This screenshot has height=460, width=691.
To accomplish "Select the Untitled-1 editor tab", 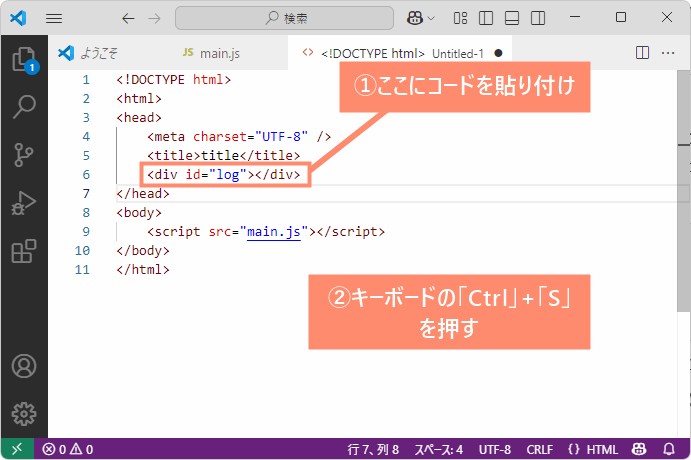I will [399, 53].
